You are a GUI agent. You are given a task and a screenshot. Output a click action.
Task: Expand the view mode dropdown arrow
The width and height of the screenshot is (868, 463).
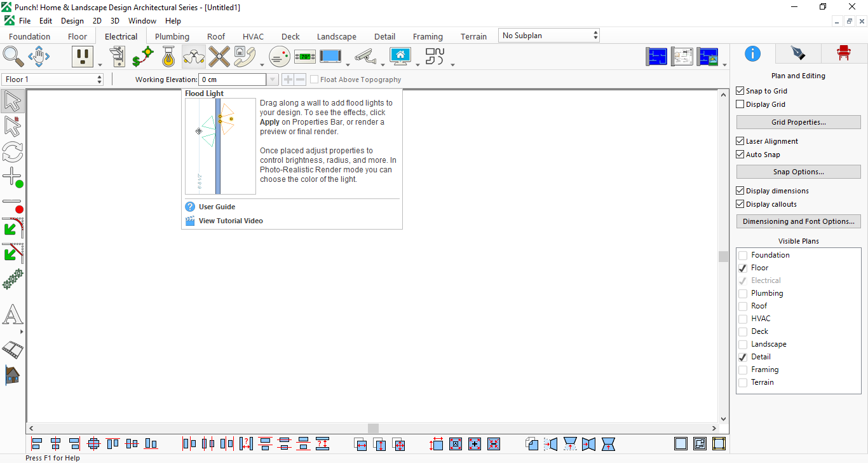pyautogui.click(x=725, y=64)
